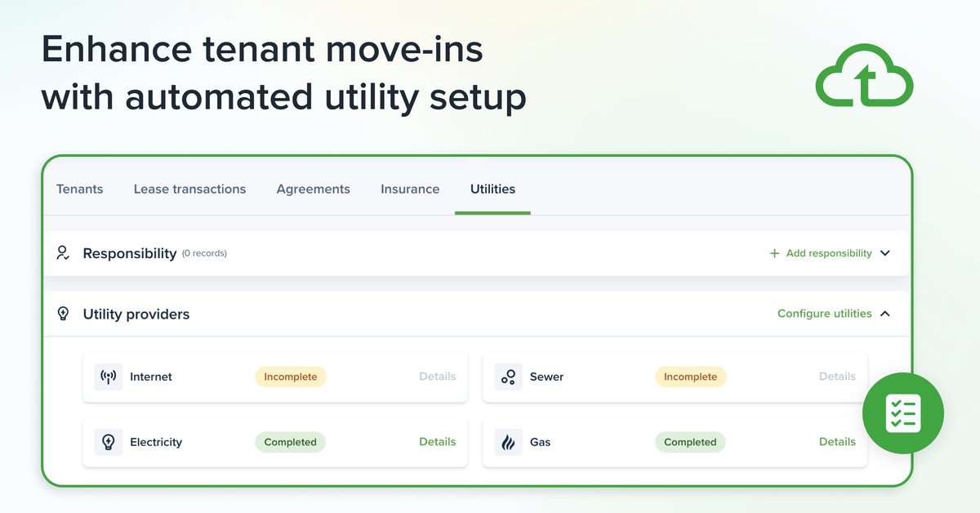Click the Electricity provider label
This screenshot has height=513, width=980.
pos(156,442)
